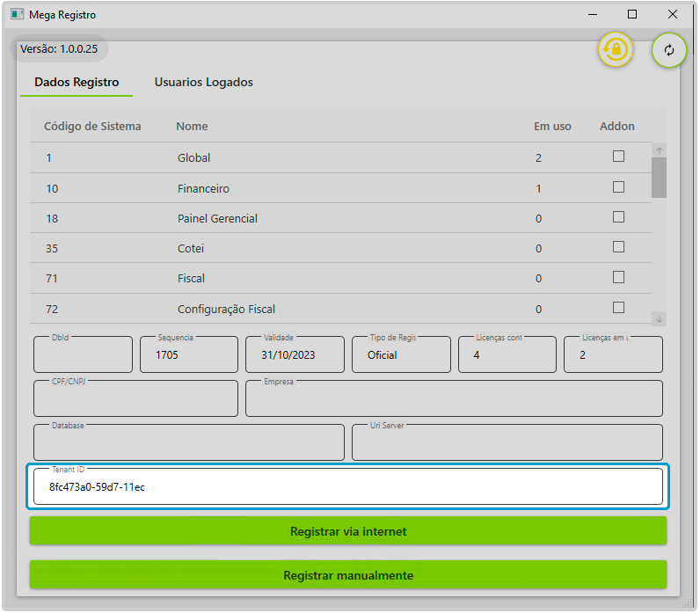Toggle Addon checkbox for Configuração Fiscal row
This screenshot has height=613, width=700.
pos(618,308)
